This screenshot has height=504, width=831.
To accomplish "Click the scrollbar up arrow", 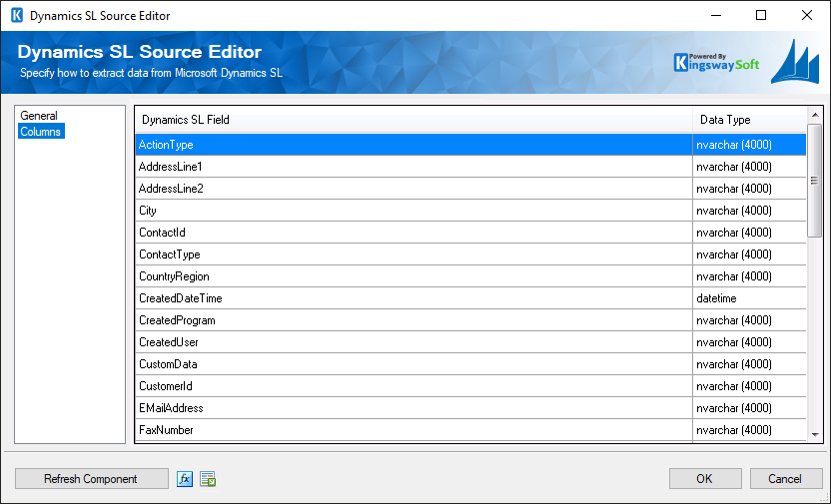I will click(815, 115).
